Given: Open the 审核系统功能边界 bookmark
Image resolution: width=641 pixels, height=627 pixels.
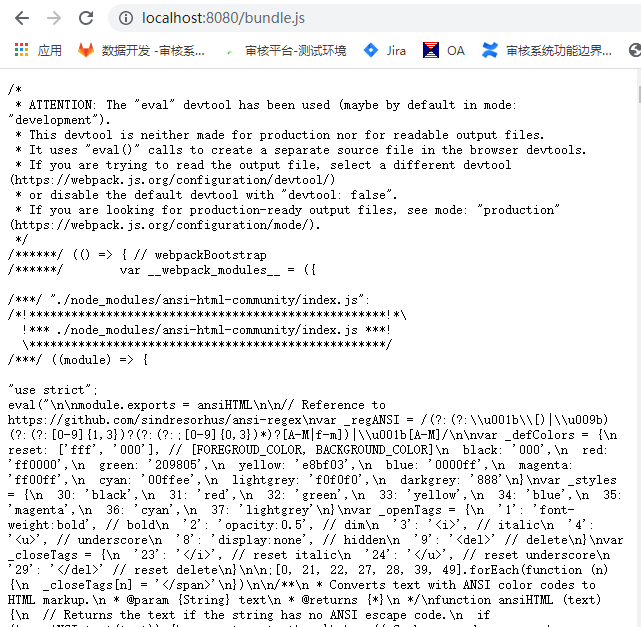Looking at the screenshot, I should coord(559,51).
